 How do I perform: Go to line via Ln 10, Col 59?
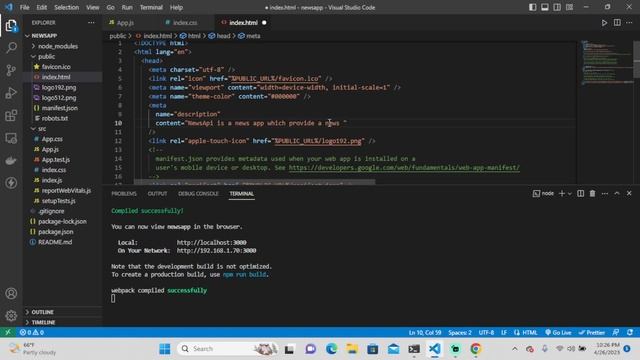(425, 332)
